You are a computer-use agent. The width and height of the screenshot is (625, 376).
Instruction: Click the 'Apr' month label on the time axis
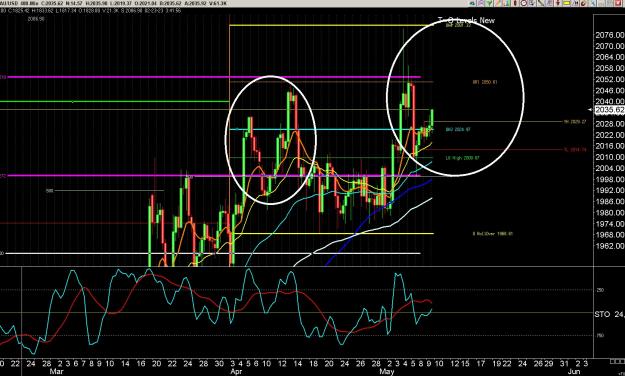point(237,372)
